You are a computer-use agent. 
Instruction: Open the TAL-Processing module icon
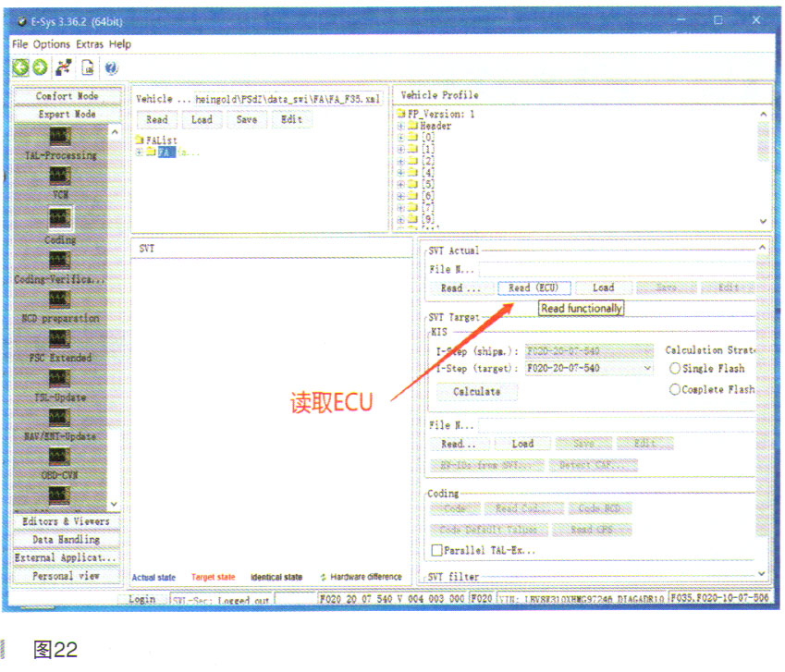tap(59, 136)
